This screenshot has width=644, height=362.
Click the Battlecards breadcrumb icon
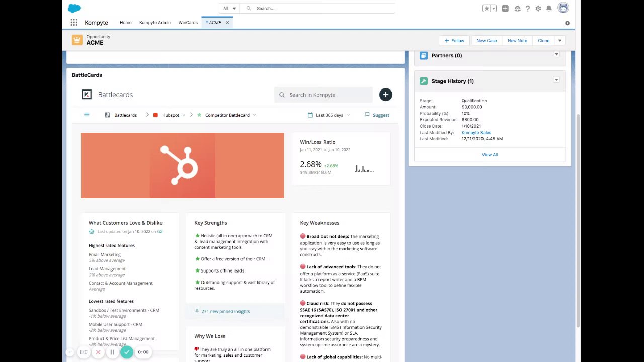click(107, 115)
